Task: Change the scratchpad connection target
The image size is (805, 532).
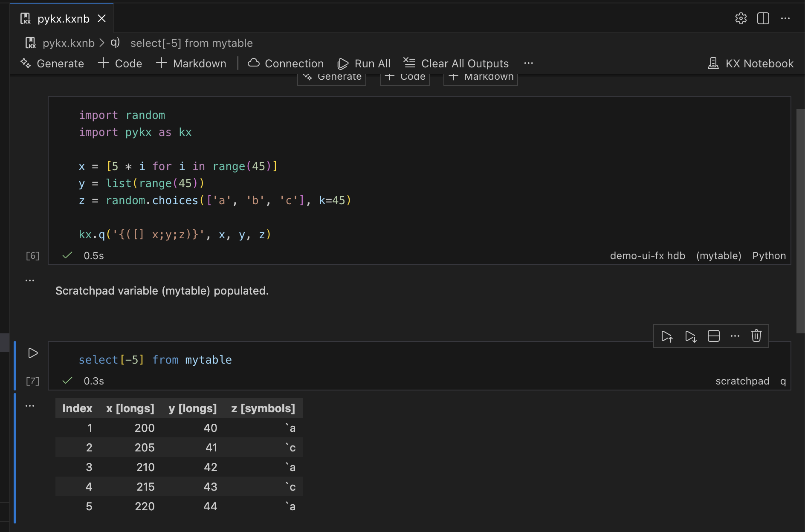Action: [742, 381]
